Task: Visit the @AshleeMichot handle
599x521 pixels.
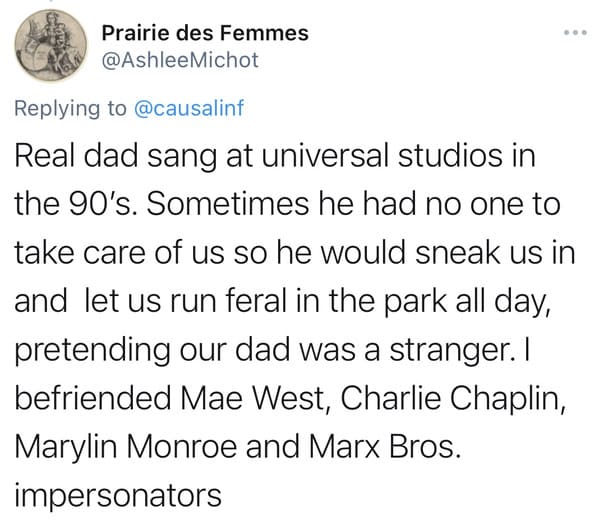Action: [x=180, y=60]
